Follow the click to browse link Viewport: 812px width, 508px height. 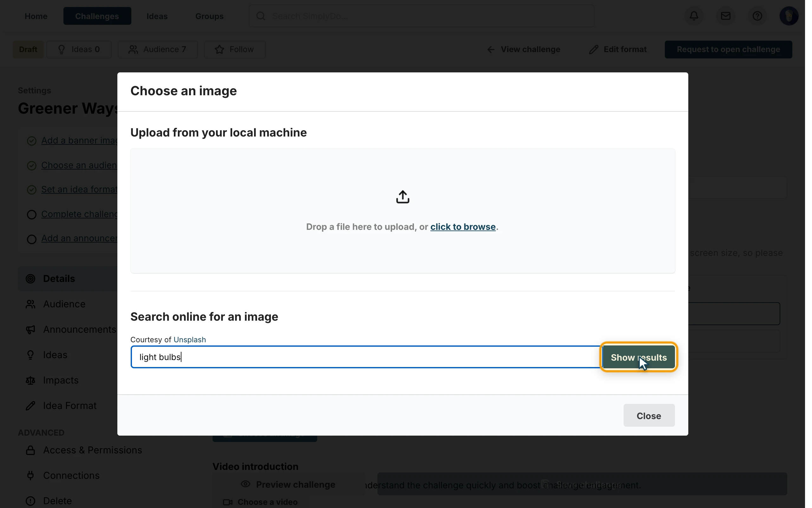point(463,227)
